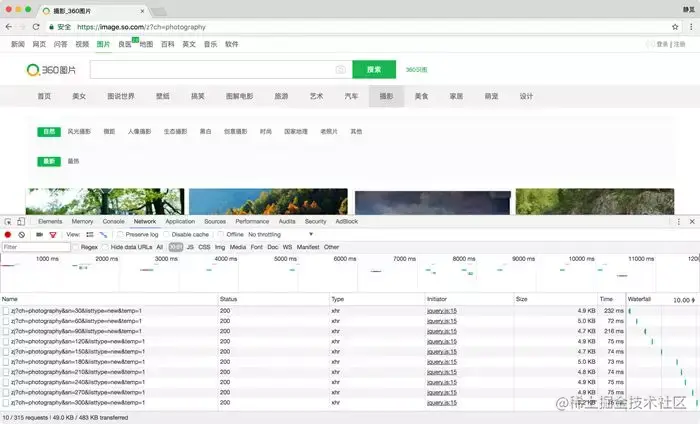The width and height of the screenshot is (700, 424).
Task: Filter requests by JS type
Action: 190,247
